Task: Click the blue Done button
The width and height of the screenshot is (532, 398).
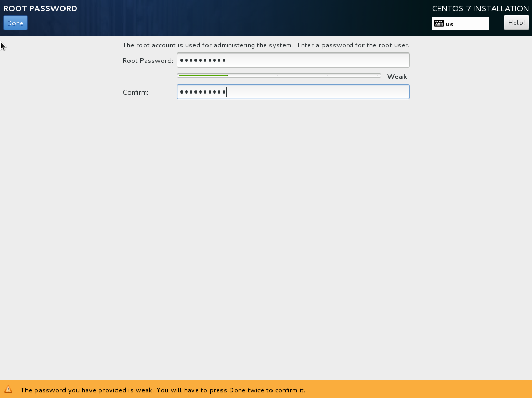Action: click(15, 23)
